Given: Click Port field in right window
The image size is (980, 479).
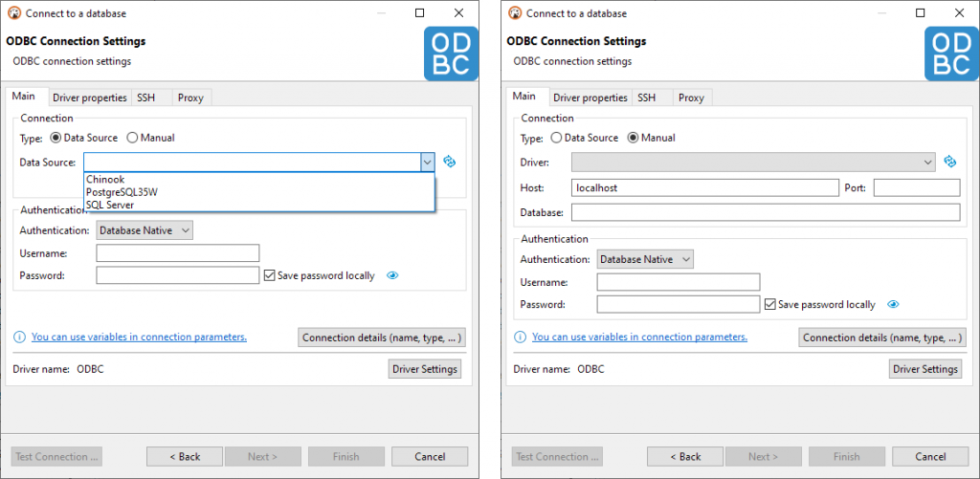Looking at the screenshot, I should 917,187.
